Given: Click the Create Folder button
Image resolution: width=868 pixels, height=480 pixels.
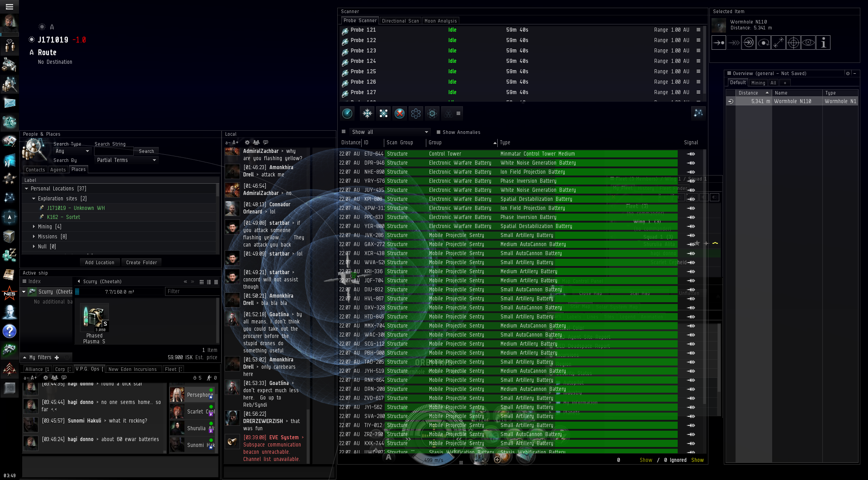Looking at the screenshot, I should click(142, 262).
